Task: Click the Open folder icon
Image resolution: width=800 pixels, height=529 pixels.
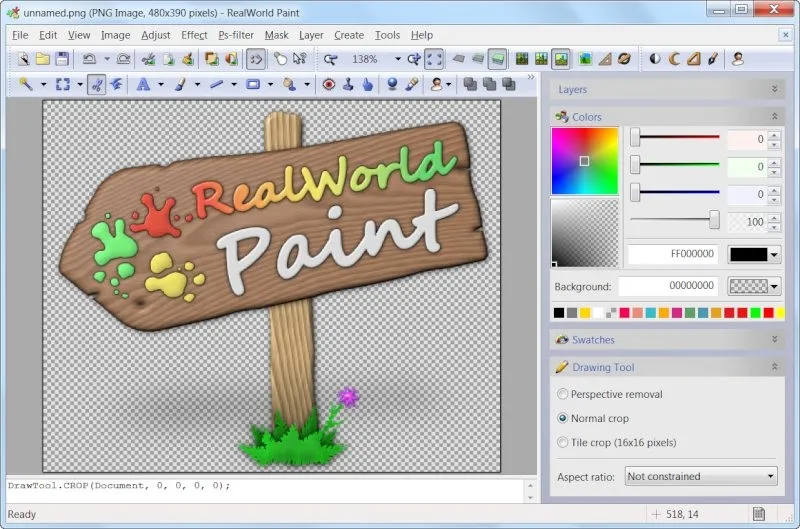Action: [x=43, y=60]
